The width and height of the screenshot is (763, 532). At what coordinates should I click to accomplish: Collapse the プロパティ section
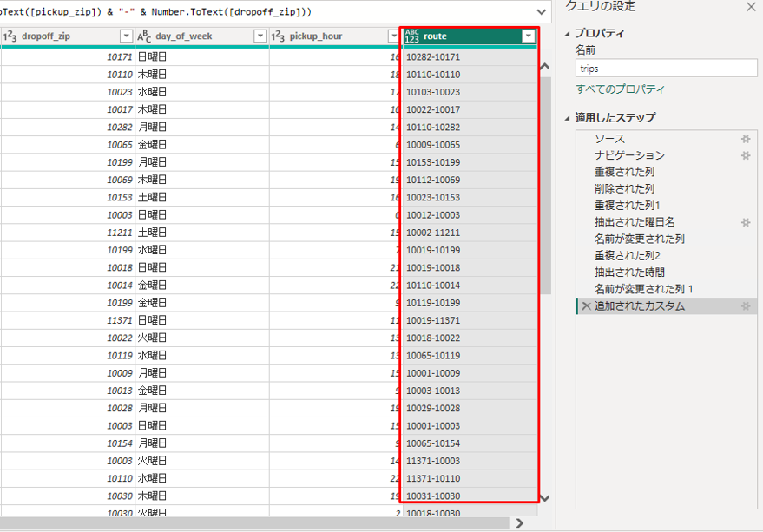tap(569, 34)
